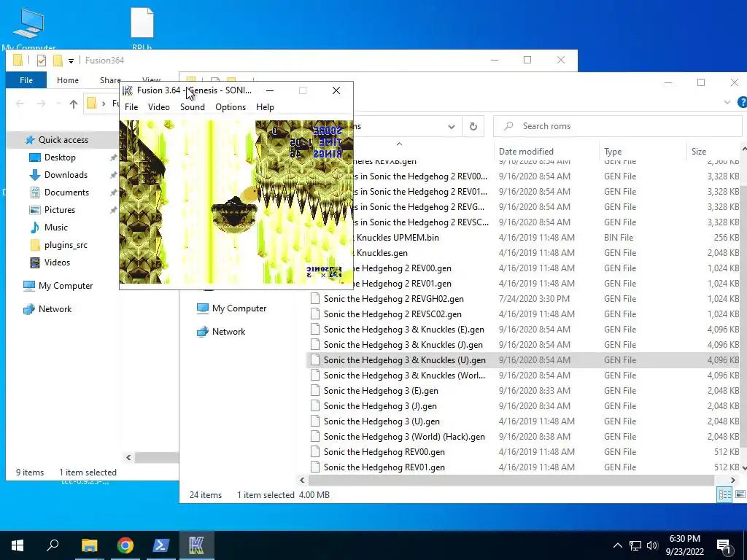Image resolution: width=747 pixels, height=560 pixels.
Task: Select My Computer in roms window navigation pane
Action: 239,308
